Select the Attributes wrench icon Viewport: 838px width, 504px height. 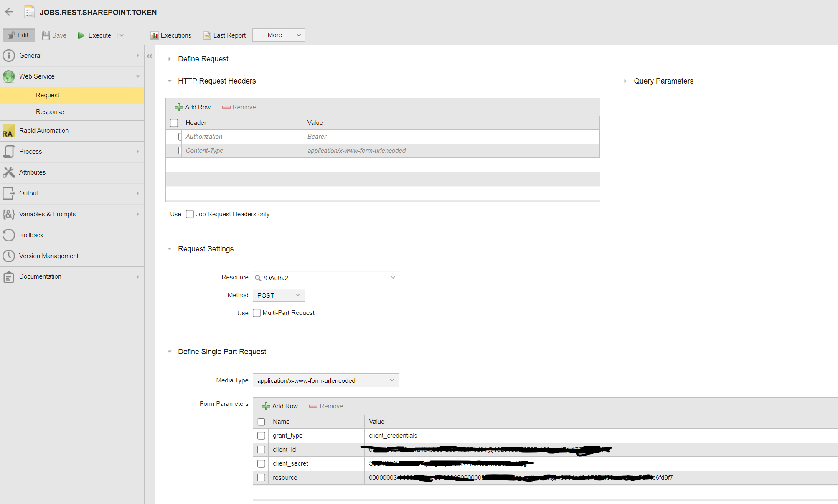click(x=9, y=172)
